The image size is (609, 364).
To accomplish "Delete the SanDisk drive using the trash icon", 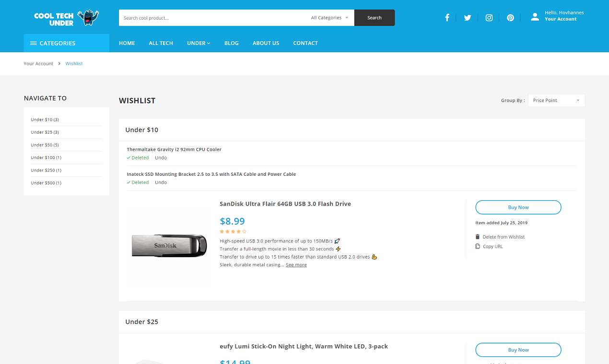I will coord(477,237).
